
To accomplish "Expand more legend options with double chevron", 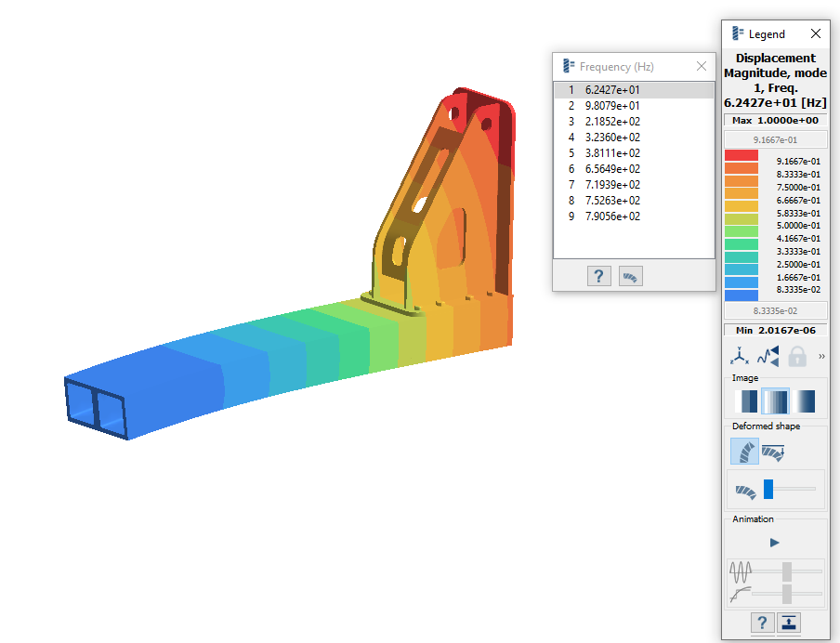I will pyautogui.click(x=821, y=356).
